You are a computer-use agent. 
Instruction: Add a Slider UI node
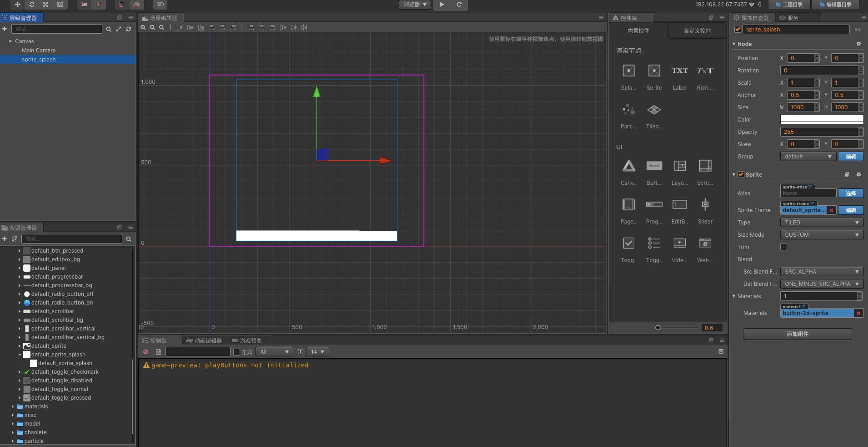point(705,211)
